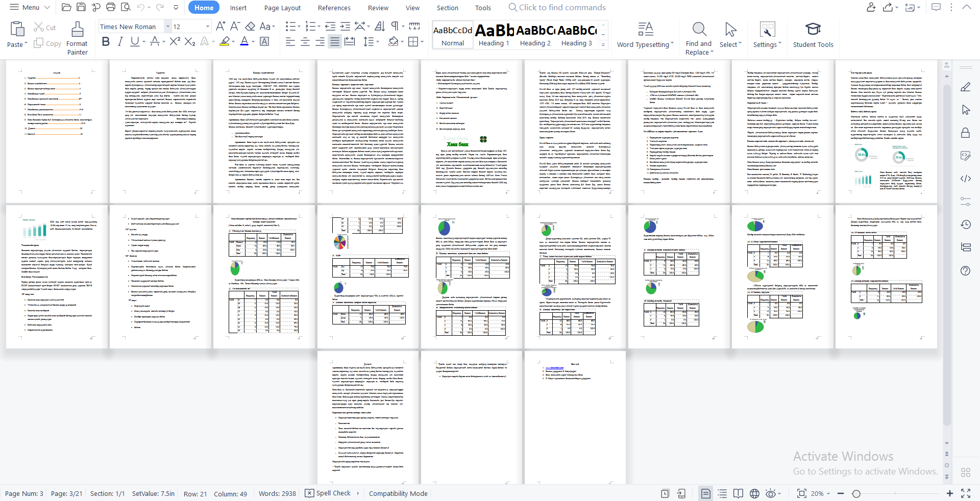Toggle center alignment
Screen dimensions: 980x501
click(x=305, y=41)
